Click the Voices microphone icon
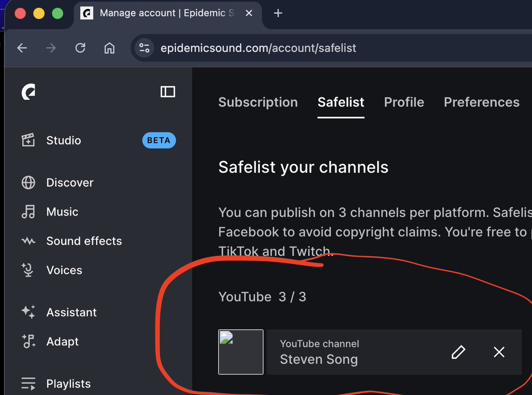This screenshot has height=395, width=532. pos(28,270)
